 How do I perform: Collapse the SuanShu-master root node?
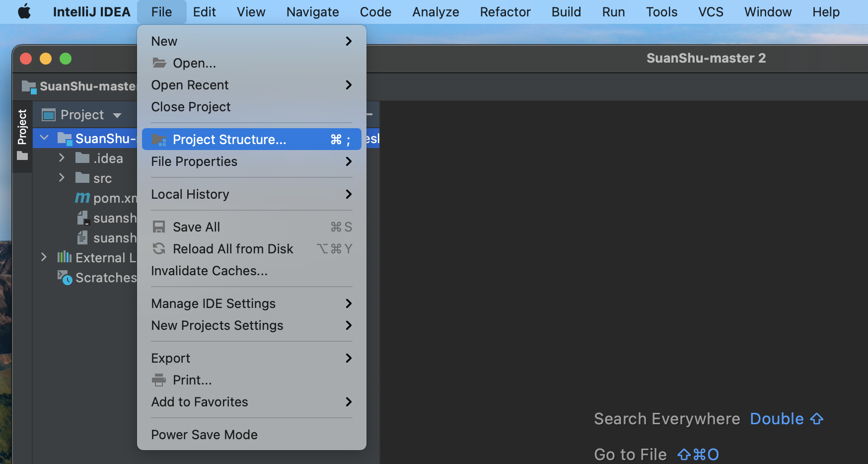(44, 138)
